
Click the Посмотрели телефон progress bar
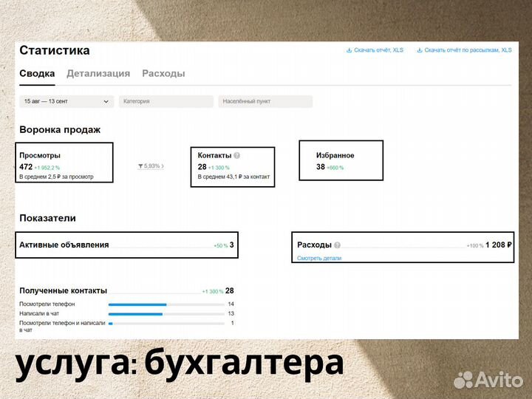coord(166,304)
